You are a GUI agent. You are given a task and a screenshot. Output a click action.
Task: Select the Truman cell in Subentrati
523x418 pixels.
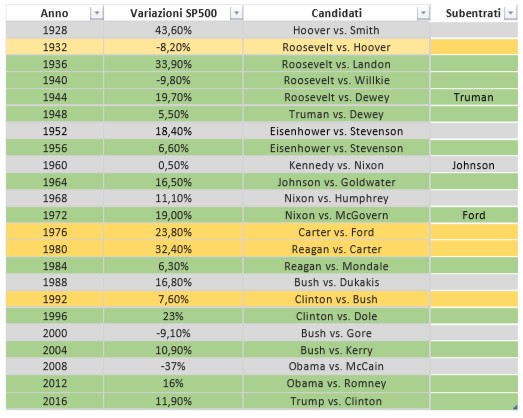(x=474, y=97)
